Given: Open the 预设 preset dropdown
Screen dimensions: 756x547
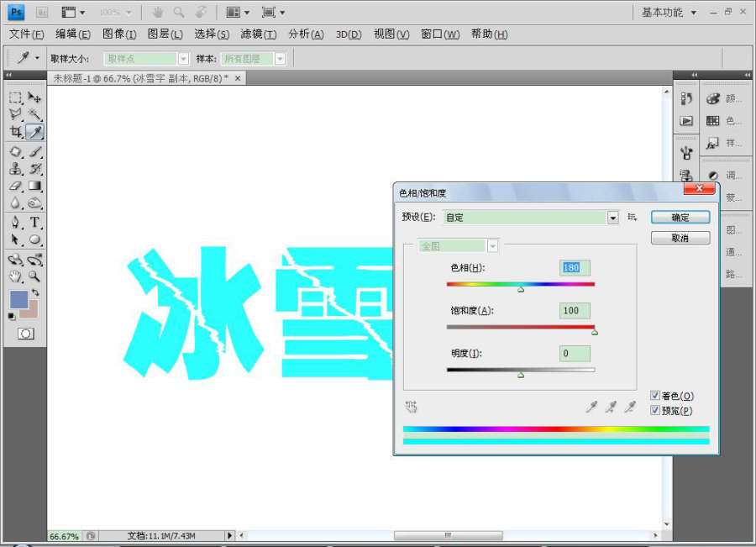Looking at the screenshot, I should (612, 218).
